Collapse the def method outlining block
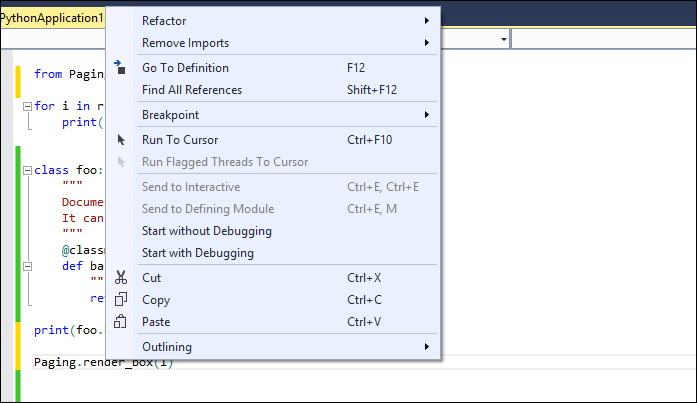Image resolution: width=697 pixels, height=403 pixels. [26, 266]
